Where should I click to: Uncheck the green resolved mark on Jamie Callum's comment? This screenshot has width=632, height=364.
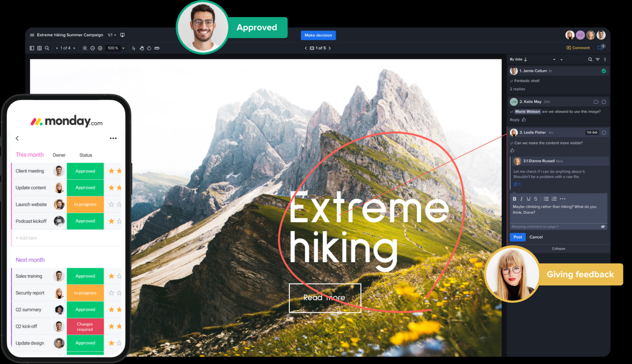pyautogui.click(x=603, y=71)
